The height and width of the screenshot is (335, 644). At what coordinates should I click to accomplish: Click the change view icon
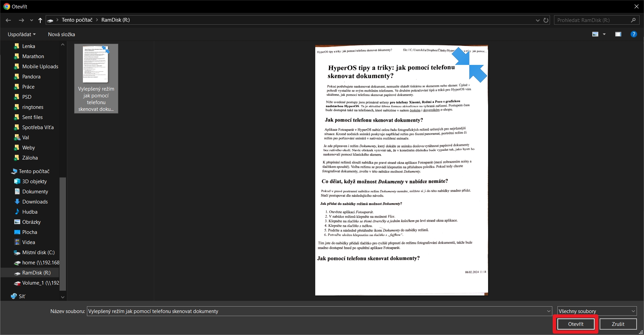click(595, 34)
